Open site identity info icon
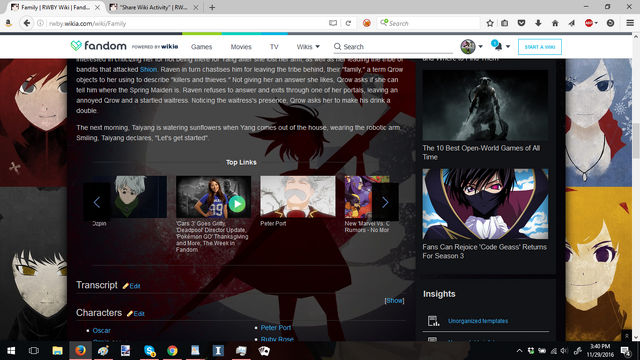The width and height of the screenshot is (640, 360). (x=40, y=23)
